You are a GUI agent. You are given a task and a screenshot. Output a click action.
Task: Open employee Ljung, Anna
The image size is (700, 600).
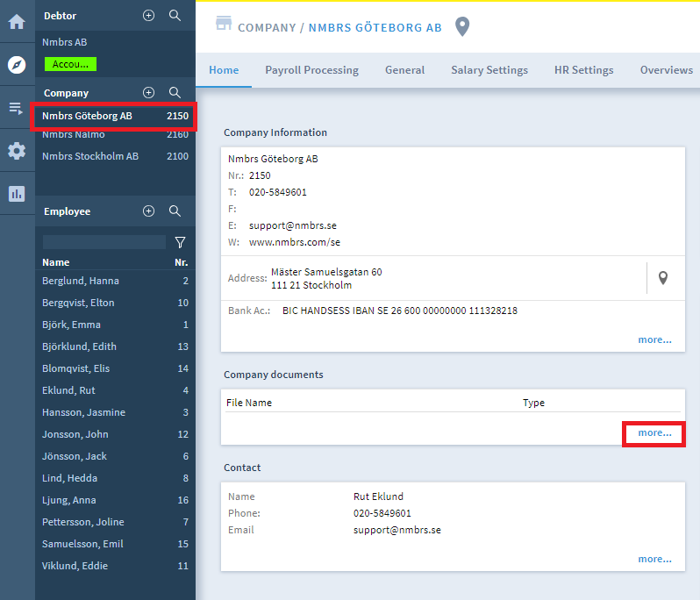(x=115, y=500)
